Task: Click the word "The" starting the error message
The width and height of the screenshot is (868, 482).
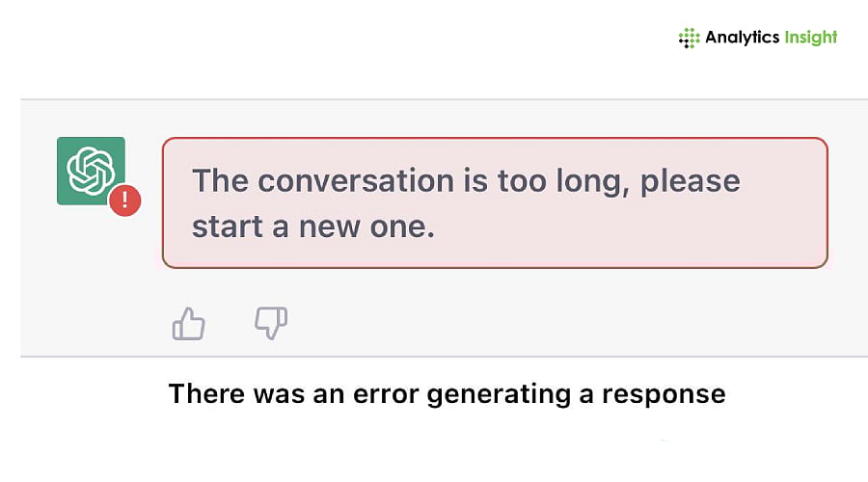Action: coord(221,180)
